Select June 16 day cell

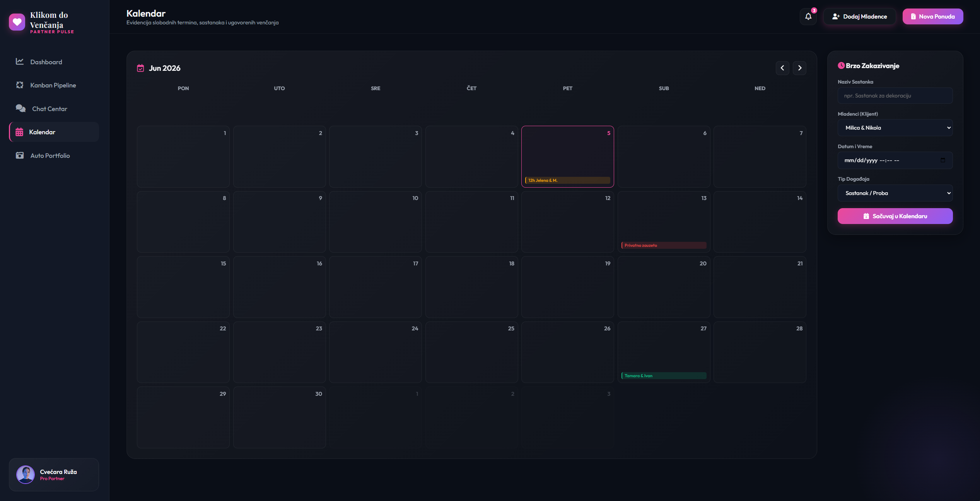point(280,287)
